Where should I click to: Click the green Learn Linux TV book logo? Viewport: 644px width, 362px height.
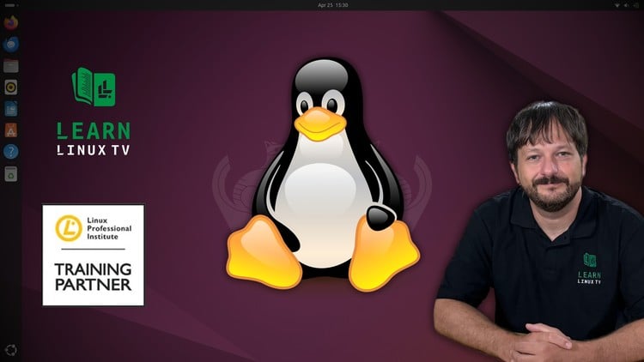94,87
